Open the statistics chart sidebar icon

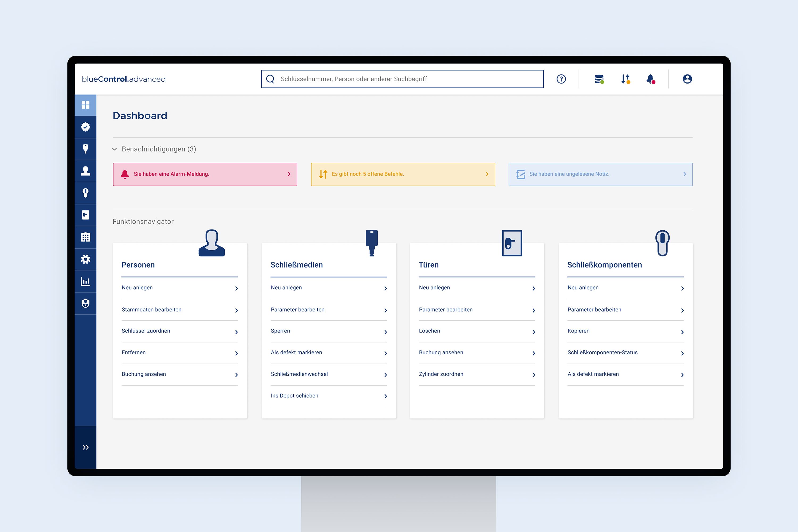(x=85, y=281)
